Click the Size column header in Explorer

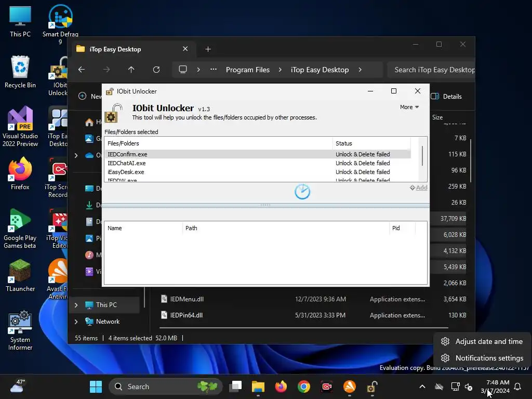(x=437, y=117)
